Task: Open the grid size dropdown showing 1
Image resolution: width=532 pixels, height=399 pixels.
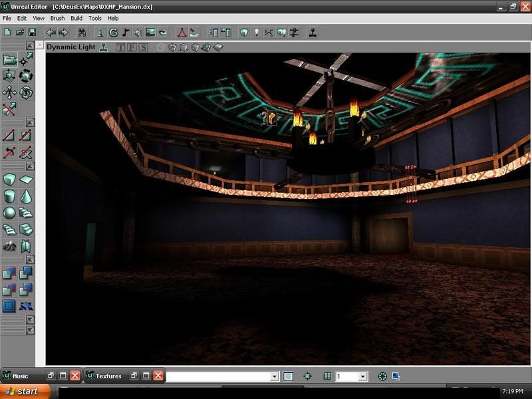Action: (362, 376)
